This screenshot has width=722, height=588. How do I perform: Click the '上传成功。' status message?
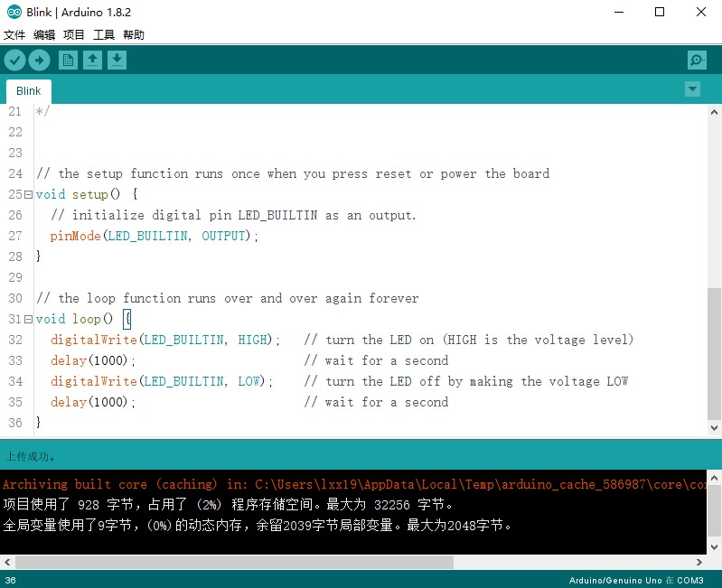point(31,456)
